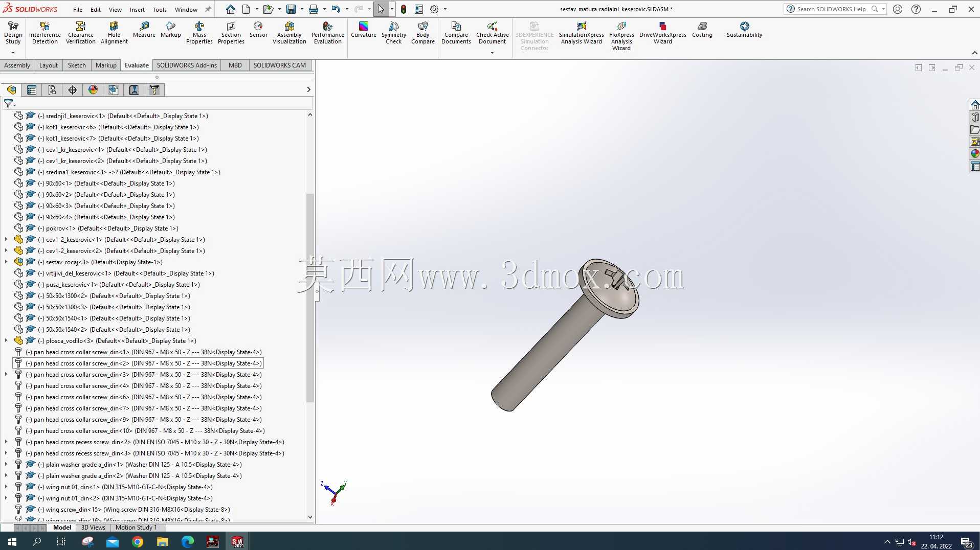Switch to FeatureManager Design Tree tab
This screenshot has width=980, height=550.
click(11, 90)
